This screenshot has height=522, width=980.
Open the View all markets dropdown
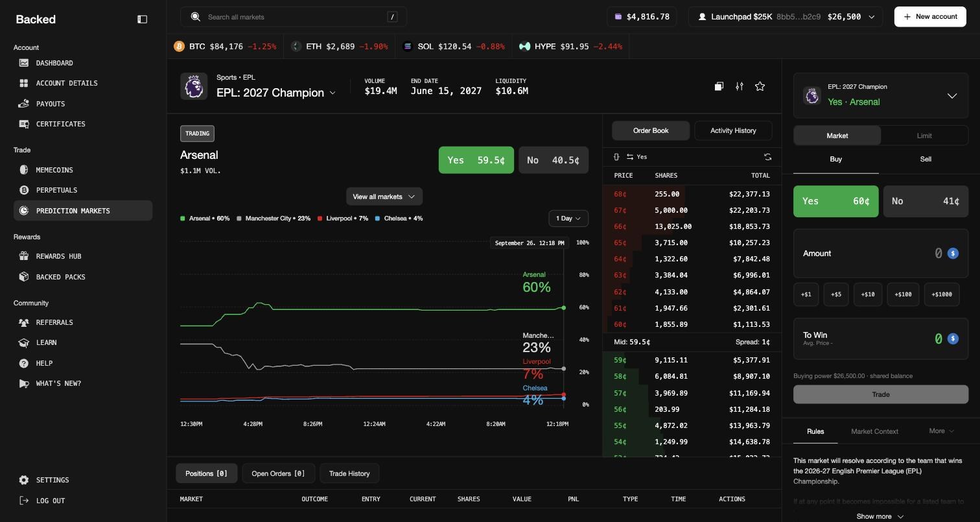coord(384,196)
